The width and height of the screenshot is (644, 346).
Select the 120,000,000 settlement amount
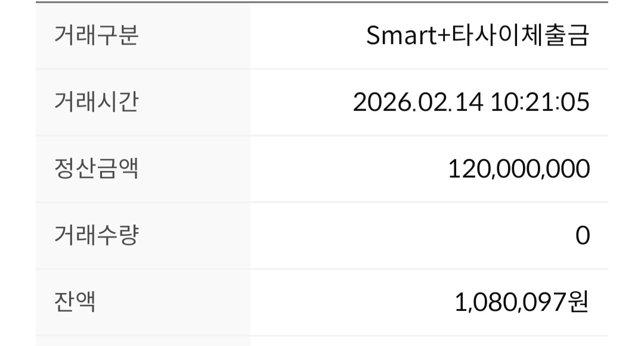(x=519, y=170)
